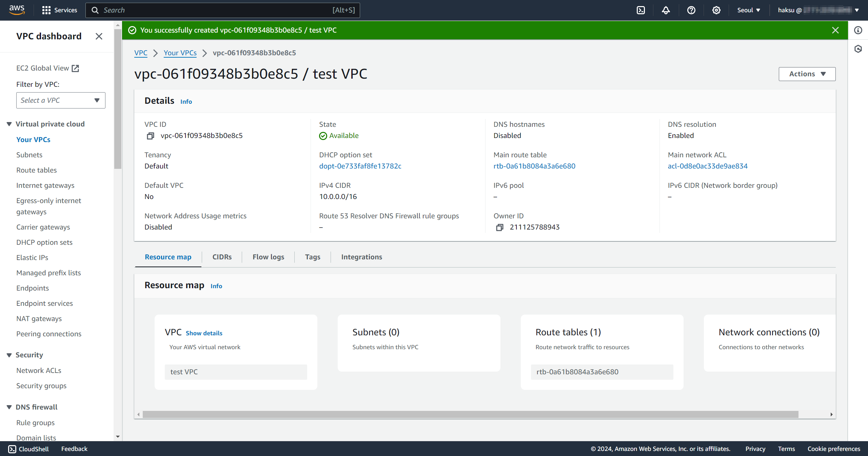868x456 pixels.
Task: Open the Actions dropdown button
Action: (807, 74)
